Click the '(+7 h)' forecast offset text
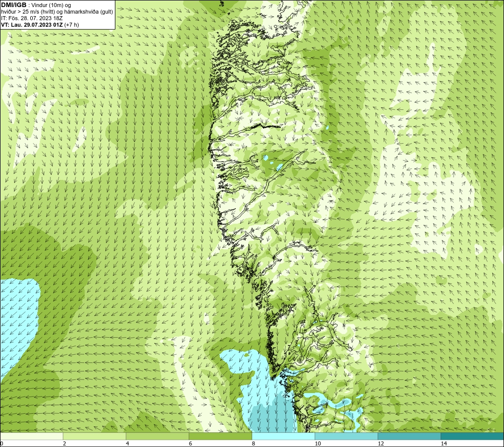504x447 pixels. pyautogui.click(x=72, y=25)
